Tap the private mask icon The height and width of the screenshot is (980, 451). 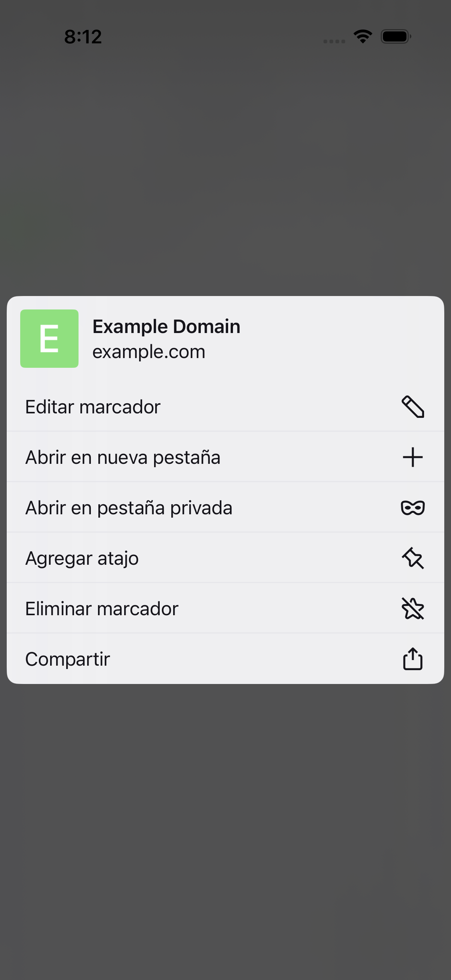pyautogui.click(x=412, y=508)
